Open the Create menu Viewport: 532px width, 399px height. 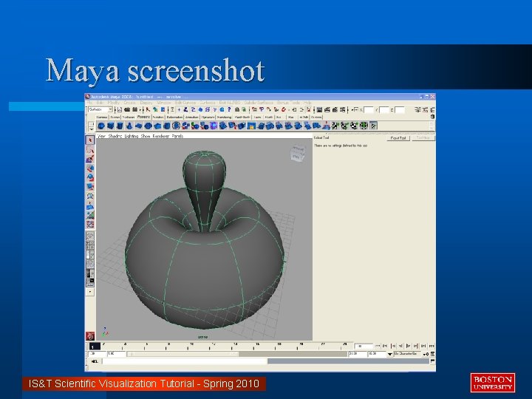pos(129,103)
